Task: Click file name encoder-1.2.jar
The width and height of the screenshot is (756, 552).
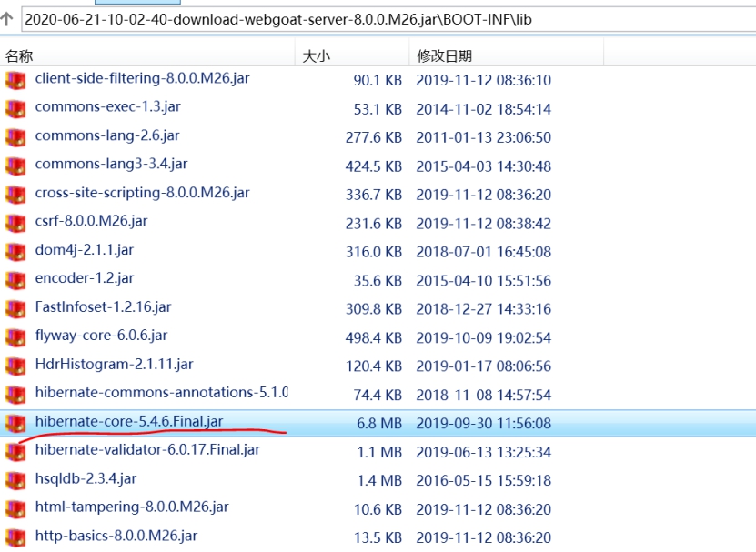Action: (x=85, y=278)
